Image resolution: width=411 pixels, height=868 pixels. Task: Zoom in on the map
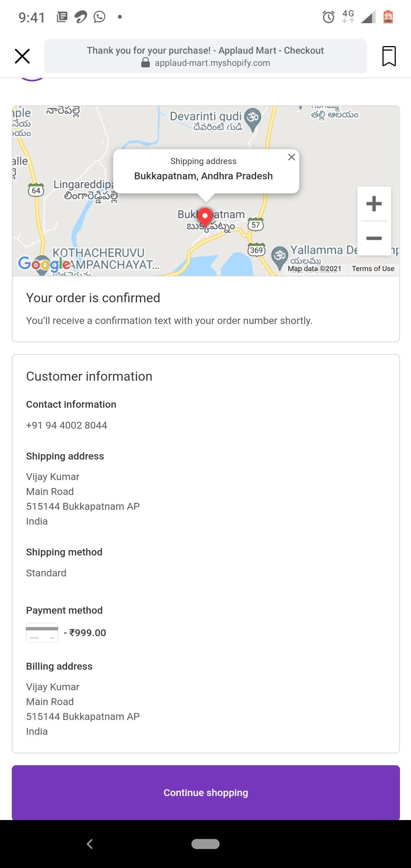pyautogui.click(x=374, y=204)
